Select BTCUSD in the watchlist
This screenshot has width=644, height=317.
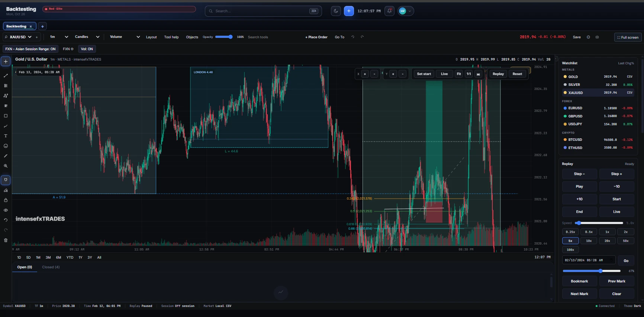598,140
